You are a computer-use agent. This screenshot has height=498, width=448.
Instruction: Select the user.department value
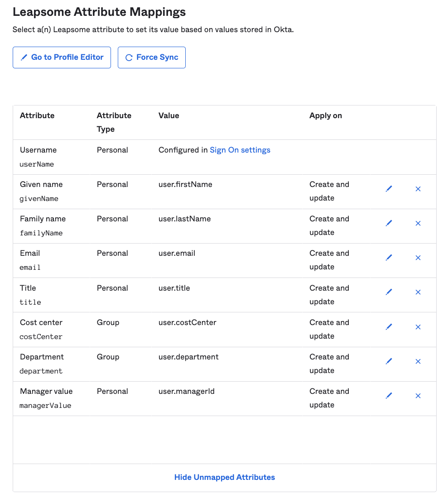188,357
